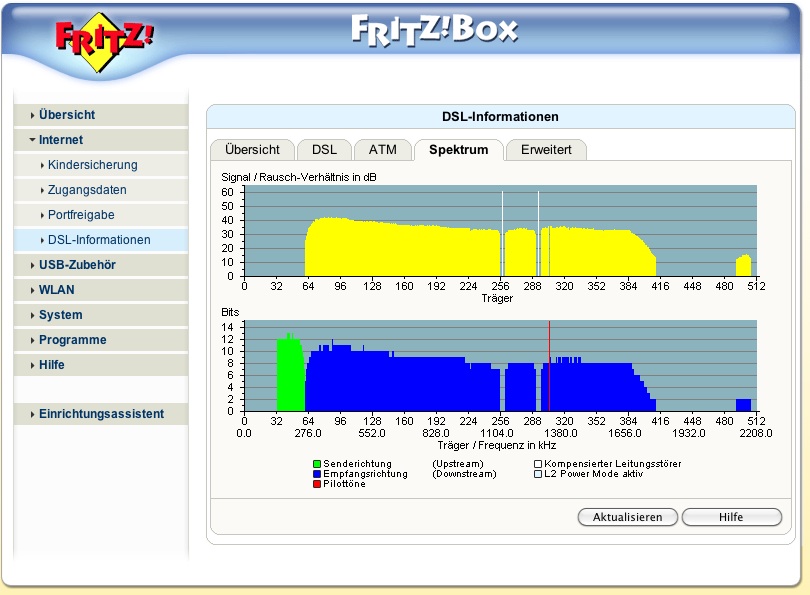Expand the Hilfe sidebar menu
Viewport: 810px width, 595px height.
pyautogui.click(x=101, y=365)
